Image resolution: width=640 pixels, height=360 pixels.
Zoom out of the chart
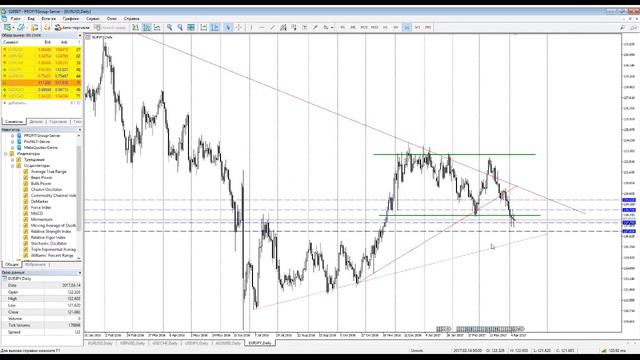pyautogui.click(x=180, y=27)
